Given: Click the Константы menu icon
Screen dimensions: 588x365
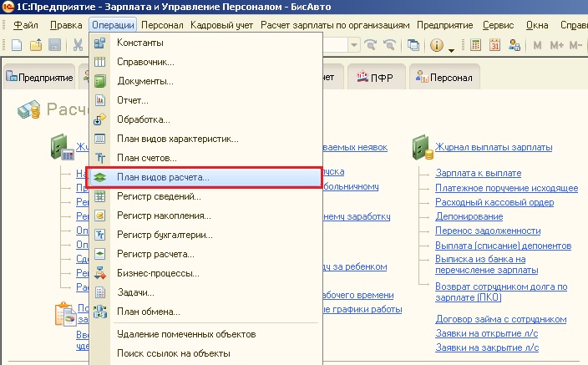Looking at the screenshot, I should (x=99, y=43).
